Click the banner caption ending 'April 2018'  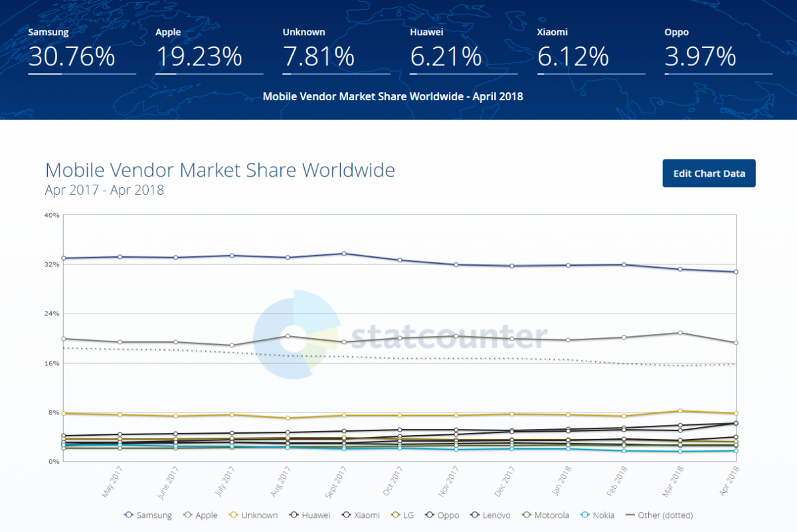click(393, 96)
